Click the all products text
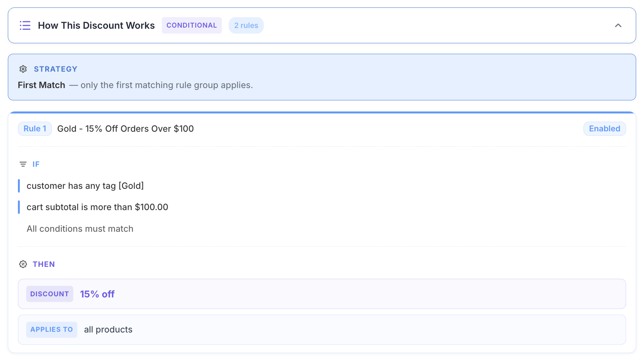This screenshot has width=644, height=359. [108, 330]
